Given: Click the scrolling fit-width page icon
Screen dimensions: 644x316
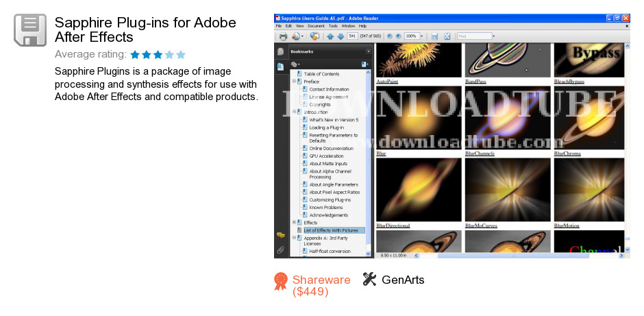Looking at the screenshot, I should (434, 36).
